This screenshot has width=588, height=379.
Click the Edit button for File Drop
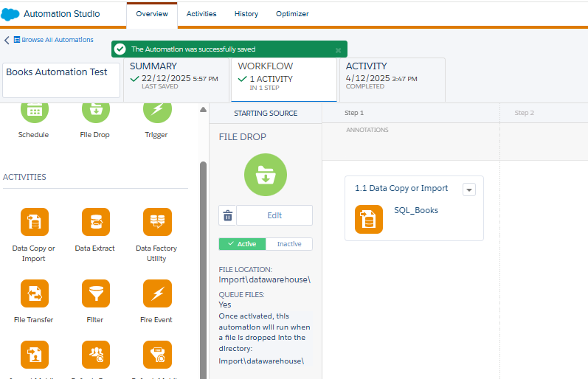pos(274,215)
